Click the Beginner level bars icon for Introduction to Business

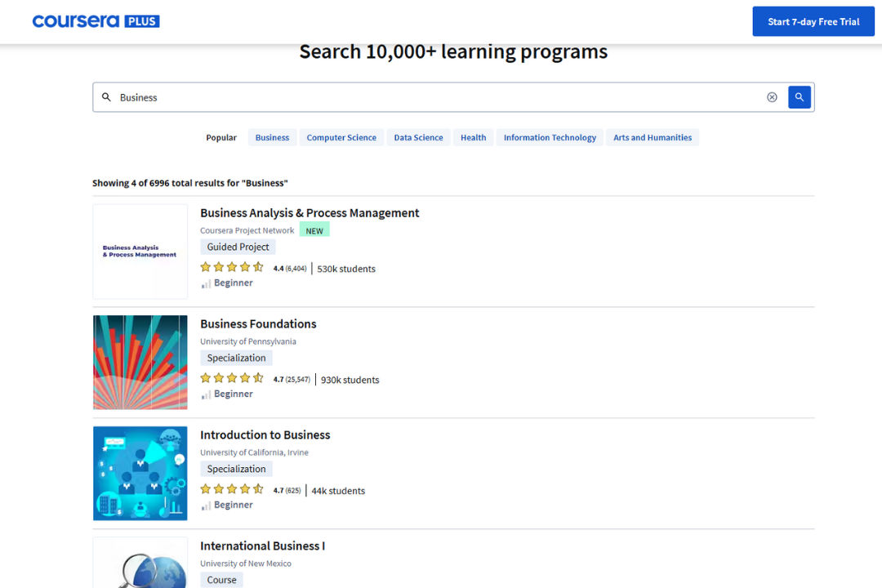pos(207,505)
